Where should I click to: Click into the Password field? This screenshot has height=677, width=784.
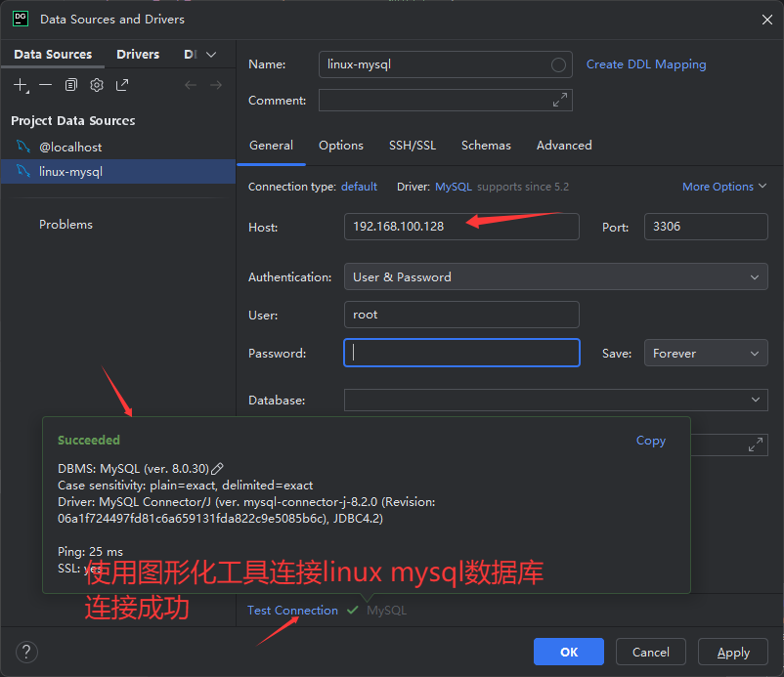461,353
